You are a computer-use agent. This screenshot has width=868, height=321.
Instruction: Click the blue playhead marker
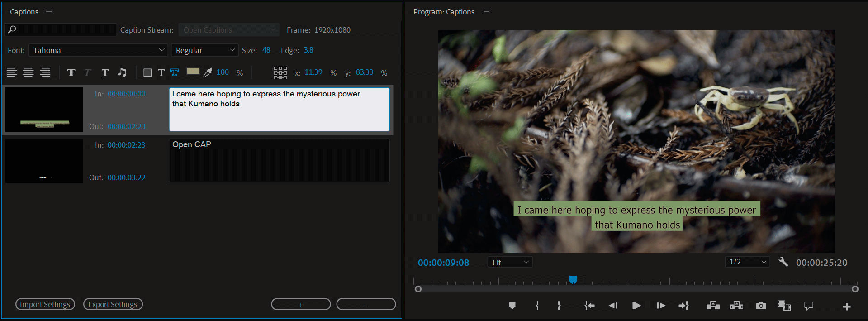[573, 280]
